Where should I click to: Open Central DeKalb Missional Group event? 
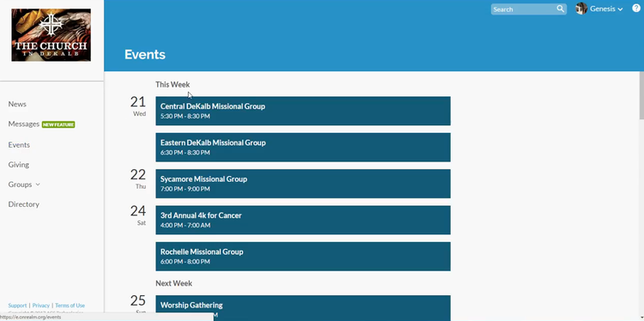click(303, 111)
